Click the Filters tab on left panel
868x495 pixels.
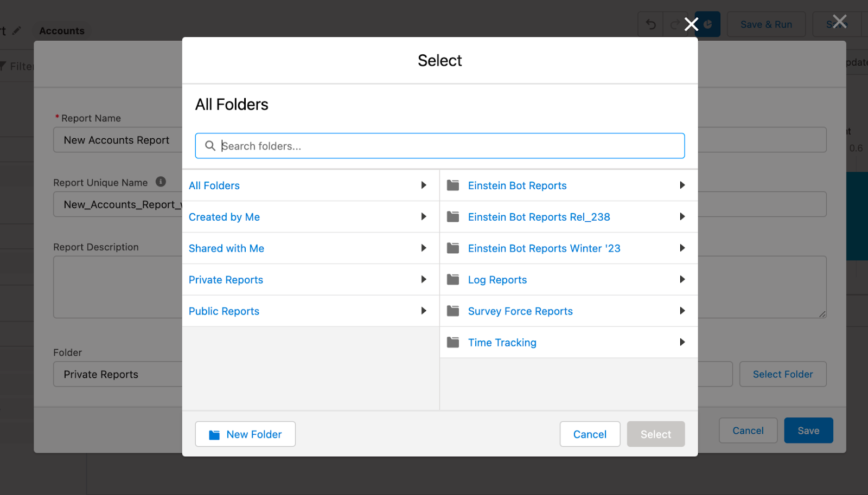click(x=17, y=66)
